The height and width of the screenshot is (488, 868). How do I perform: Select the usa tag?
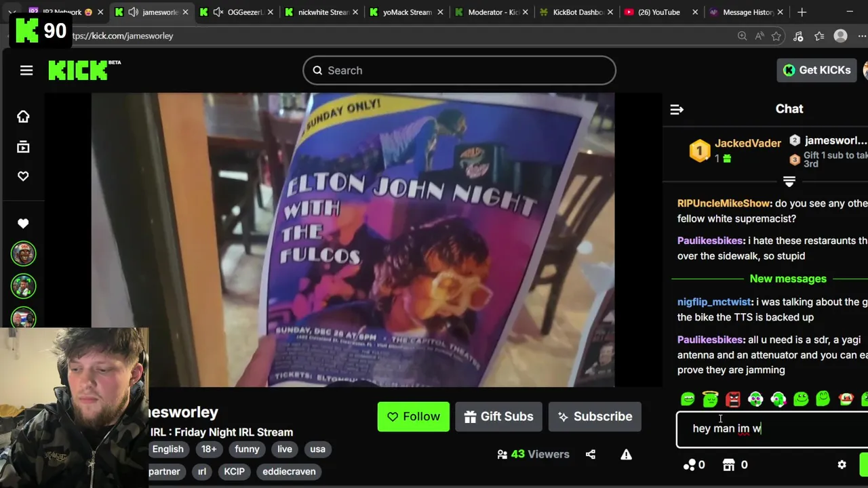coord(317,449)
